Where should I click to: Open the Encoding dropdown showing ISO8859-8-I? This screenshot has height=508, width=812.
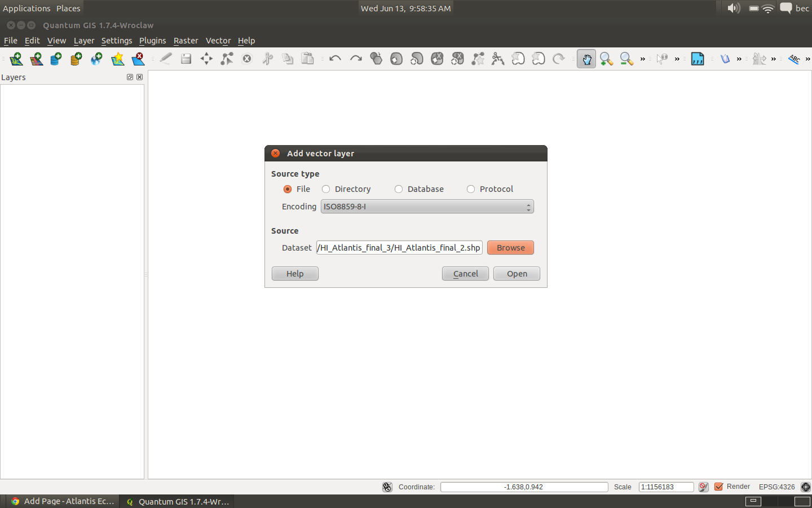(427, 207)
